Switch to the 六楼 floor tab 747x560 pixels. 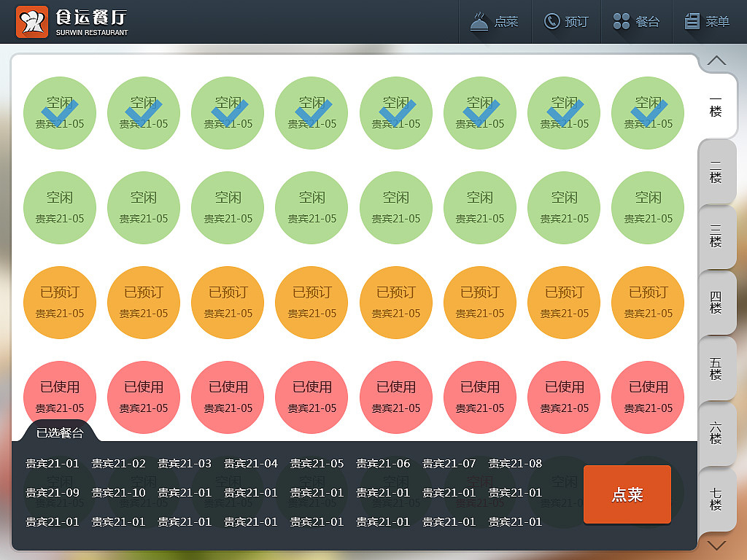click(716, 433)
